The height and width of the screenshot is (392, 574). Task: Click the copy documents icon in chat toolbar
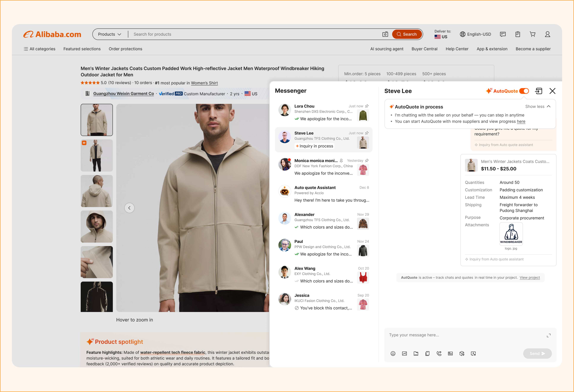pyautogui.click(x=427, y=353)
